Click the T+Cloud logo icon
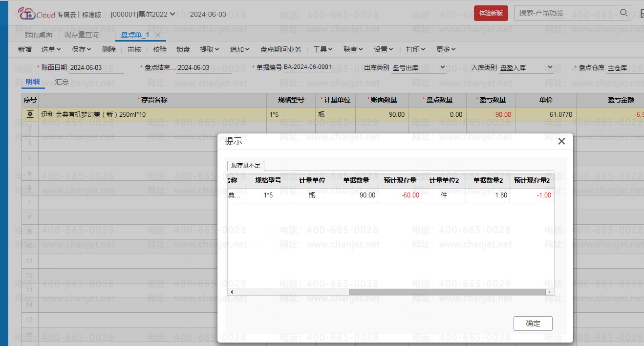The height and width of the screenshot is (346, 644). click(x=26, y=14)
